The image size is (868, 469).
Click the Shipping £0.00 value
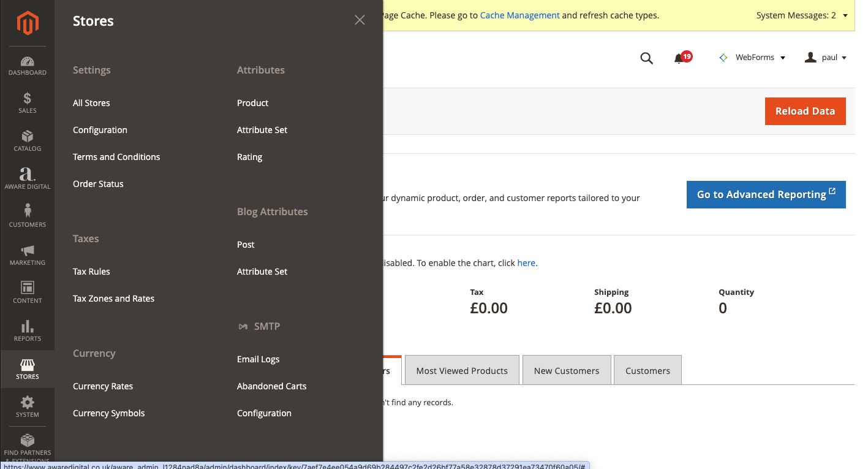click(x=613, y=308)
